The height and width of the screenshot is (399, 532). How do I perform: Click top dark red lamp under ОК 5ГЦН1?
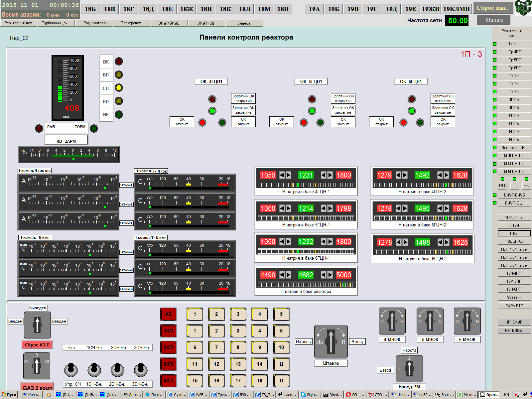point(312,99)
